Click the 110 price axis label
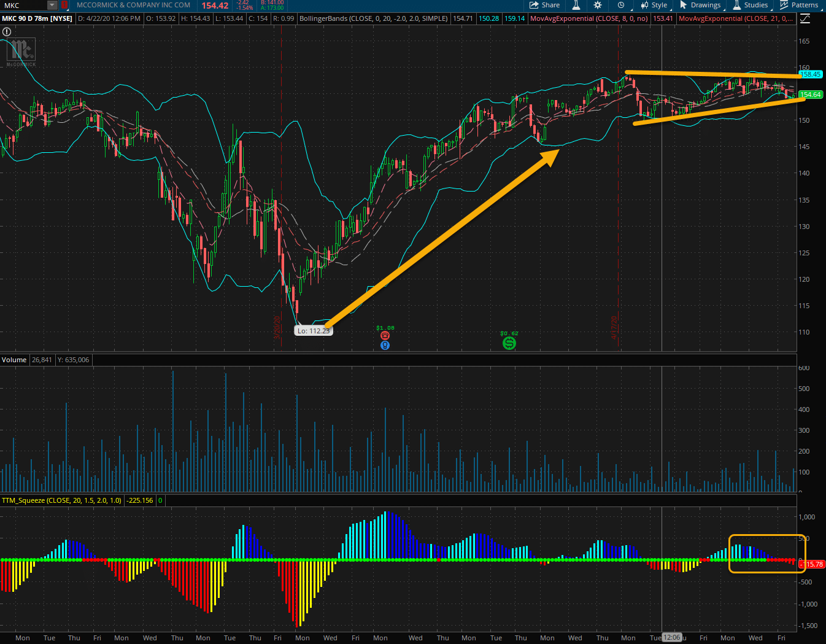Image resolution: width=826 pixels, height=644 pixels. (x=804, y=332)
